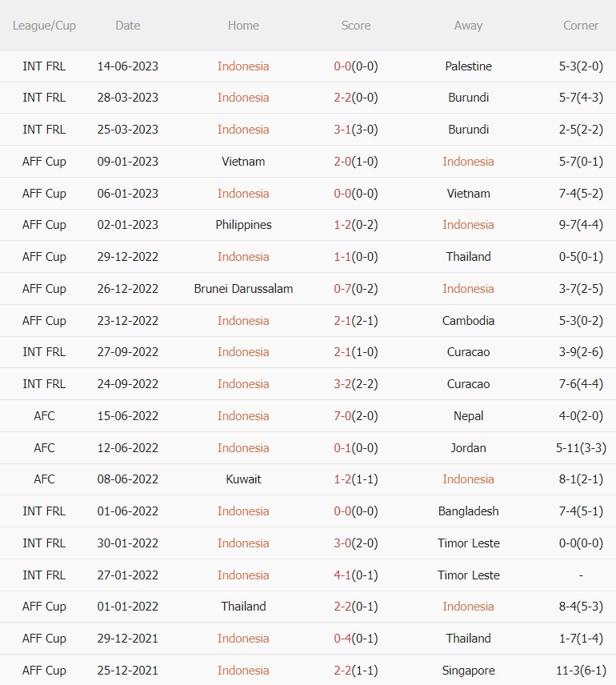Click the Kuwait home team link
This screenshot has height=685, width=616.
tap(243, 479)
